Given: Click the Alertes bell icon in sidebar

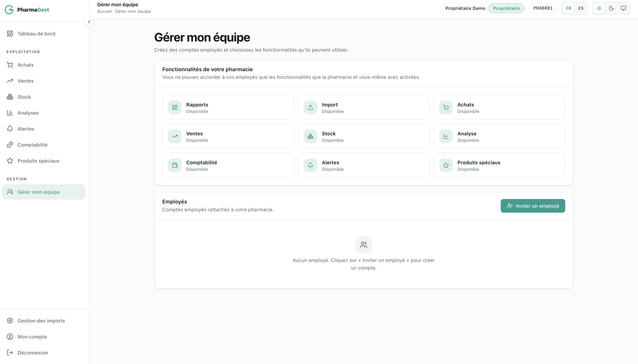Looking at the screenshot, I should click(x=10, y=129).
